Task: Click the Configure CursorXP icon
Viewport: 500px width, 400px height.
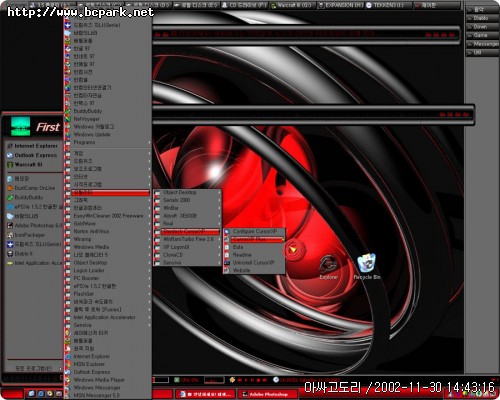Action: [227, 231]
